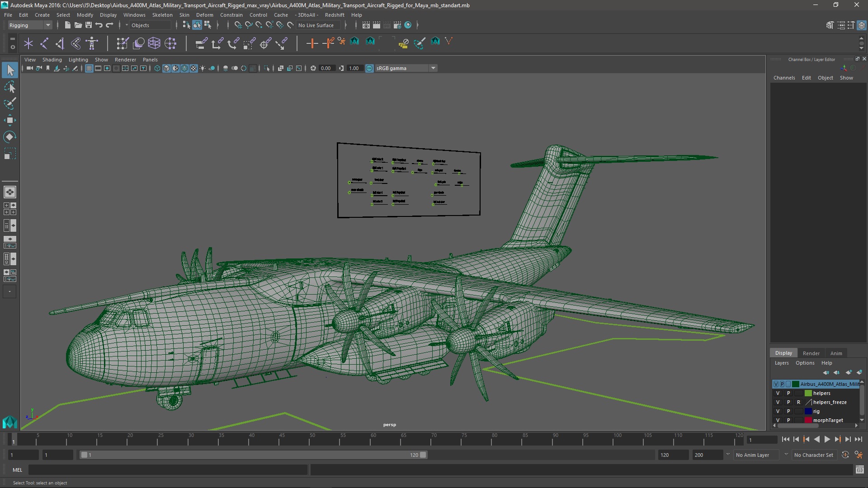Screen dimensions: 868x488
Task: Select the Move tool in toolbox
Action: [9, 120]
